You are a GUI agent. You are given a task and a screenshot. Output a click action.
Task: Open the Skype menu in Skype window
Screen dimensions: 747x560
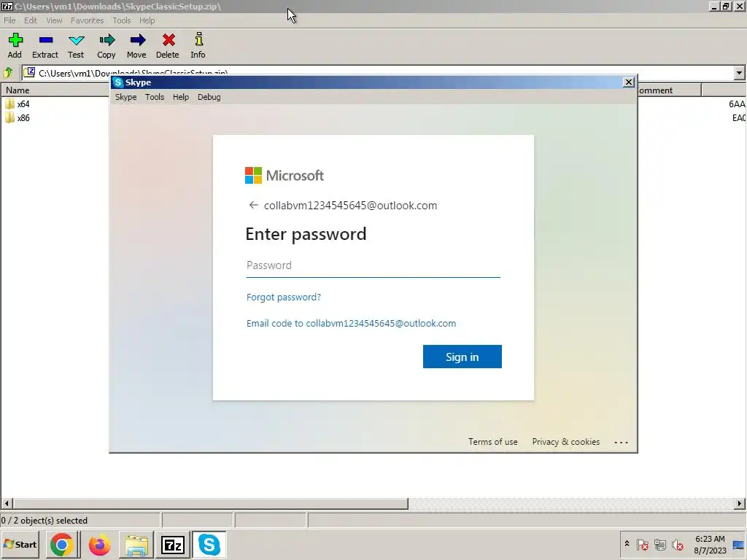(x=125, y=97)
